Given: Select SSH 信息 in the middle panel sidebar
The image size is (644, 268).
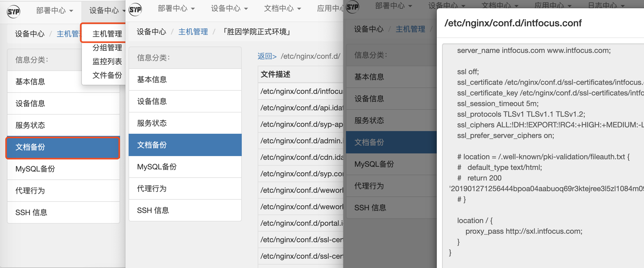Looking at the screenshot, I should [x=185, y=210].
